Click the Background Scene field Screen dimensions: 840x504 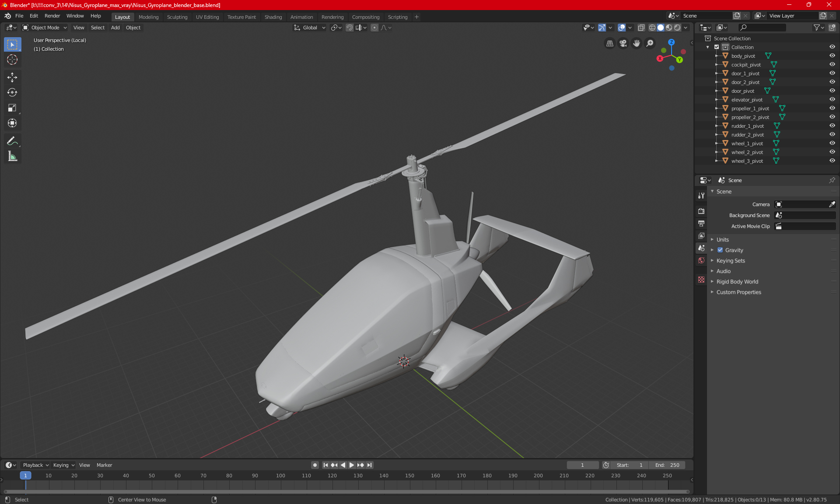click(x=805, y=215)
